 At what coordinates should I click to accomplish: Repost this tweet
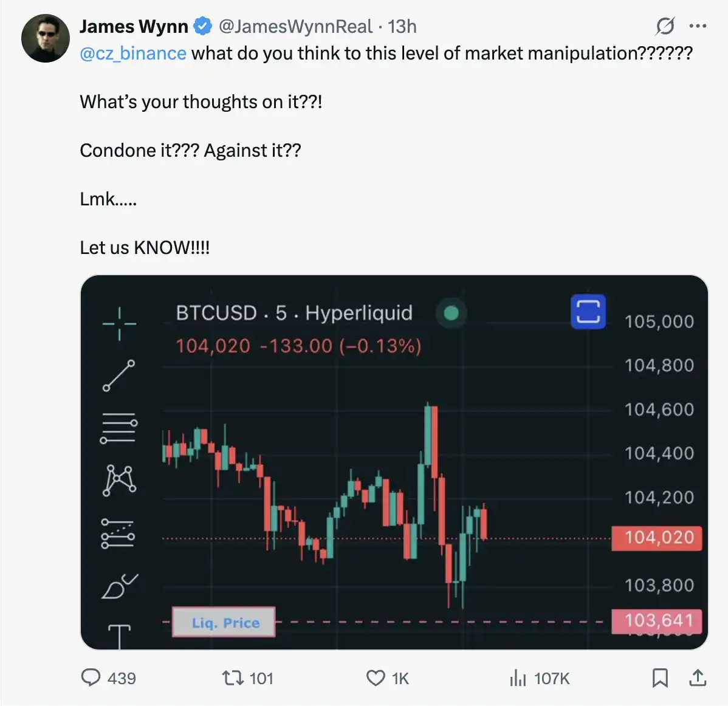(231, 677)
